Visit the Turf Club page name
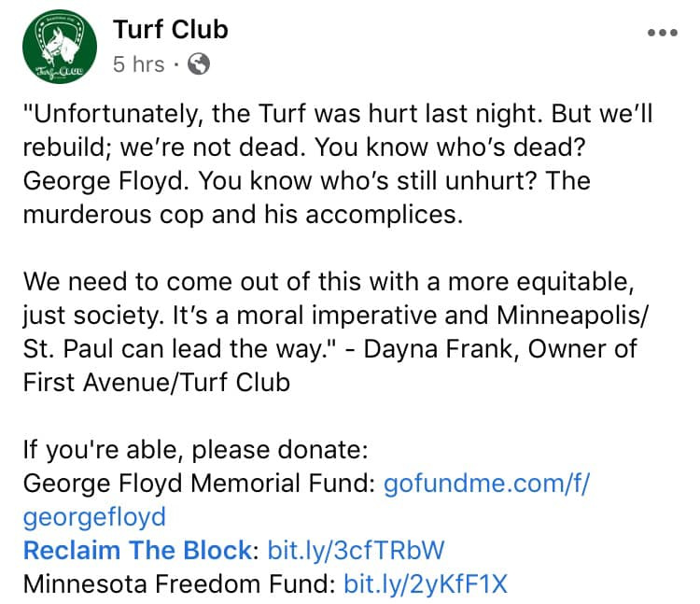 tap(171, 30)
